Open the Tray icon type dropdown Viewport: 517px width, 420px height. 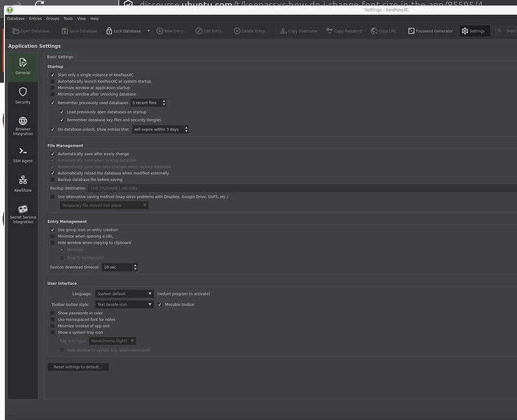(112, 341)
